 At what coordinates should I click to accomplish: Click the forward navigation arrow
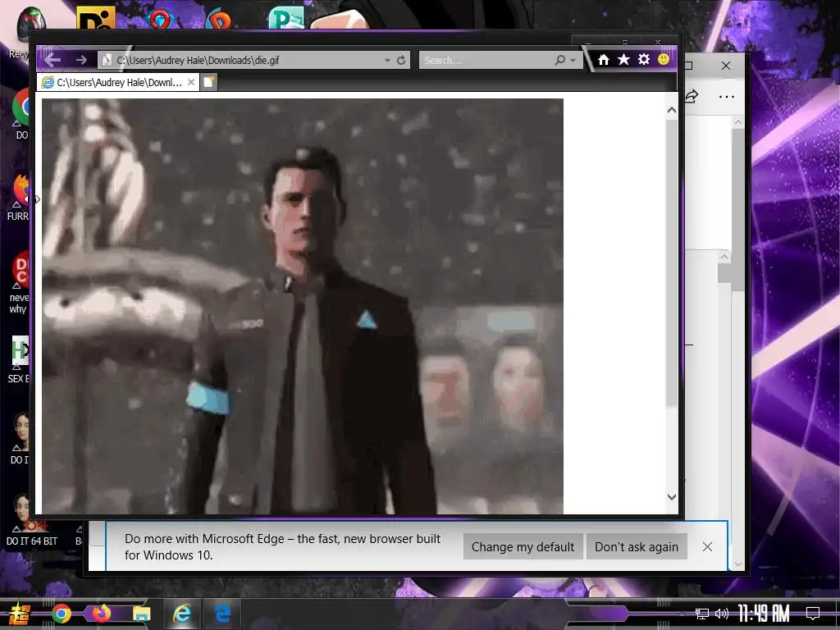(81, 60)
